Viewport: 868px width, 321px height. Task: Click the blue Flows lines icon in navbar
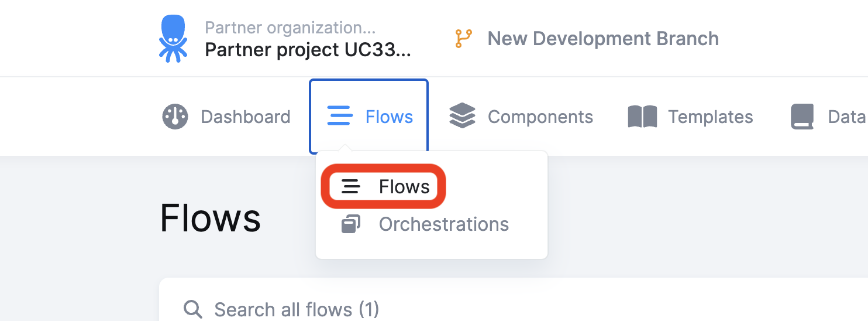[x=340, y=116]
